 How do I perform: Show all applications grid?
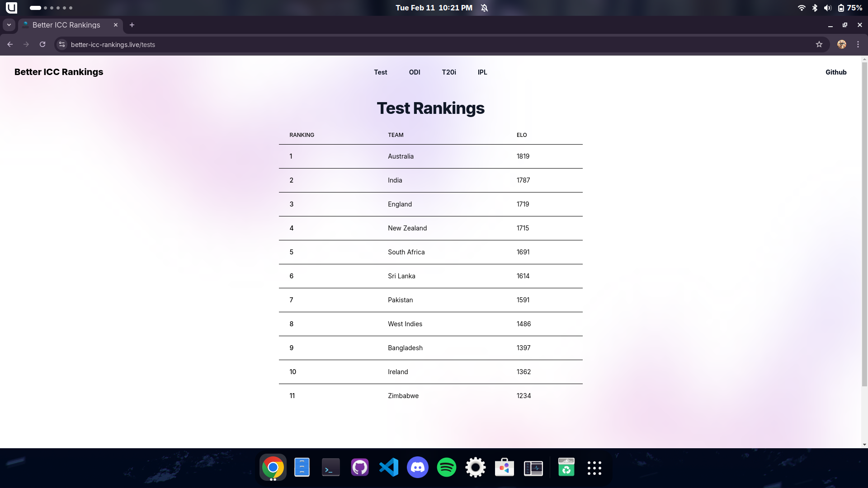594,468
